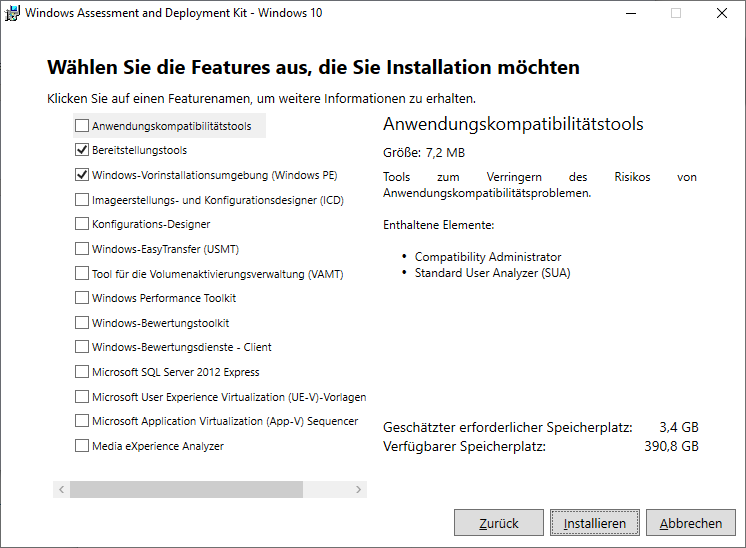Screen dimensions: 746x548
Task: Check the Media eXperience Analyzer checkbox
Action: click(82, 446)
